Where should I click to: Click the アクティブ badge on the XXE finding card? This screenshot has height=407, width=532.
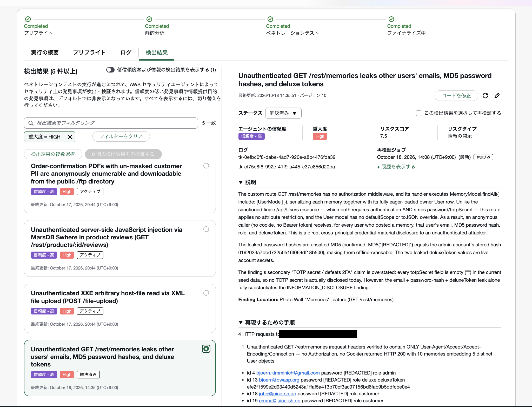[x=90, y=311]
